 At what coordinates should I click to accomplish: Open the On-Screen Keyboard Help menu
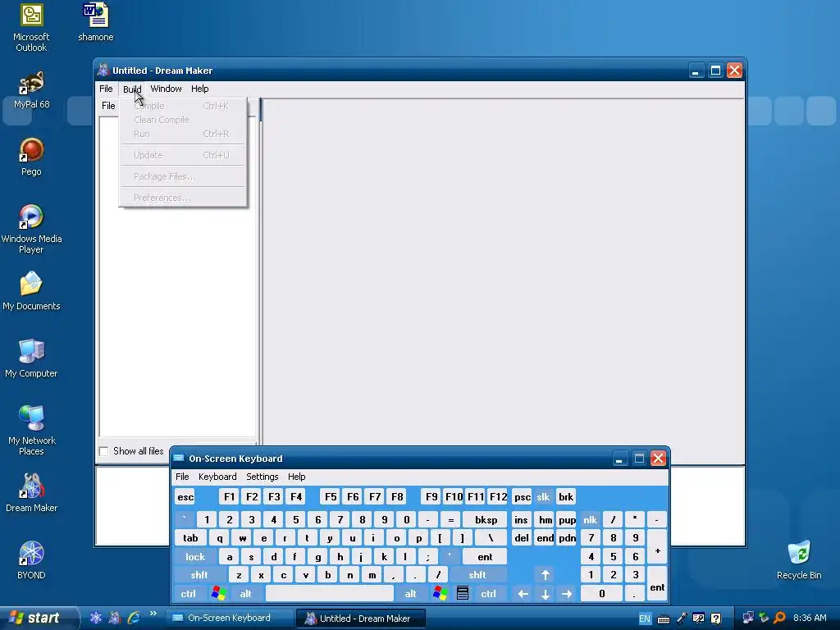tap(296, 477)
